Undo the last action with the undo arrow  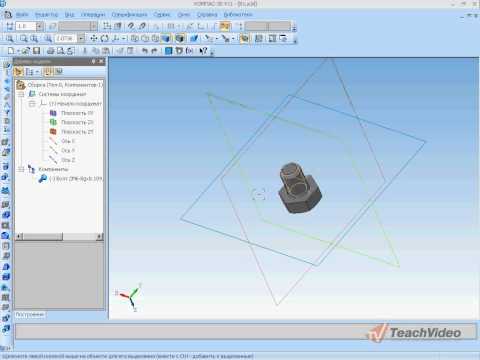pos(145,51)
